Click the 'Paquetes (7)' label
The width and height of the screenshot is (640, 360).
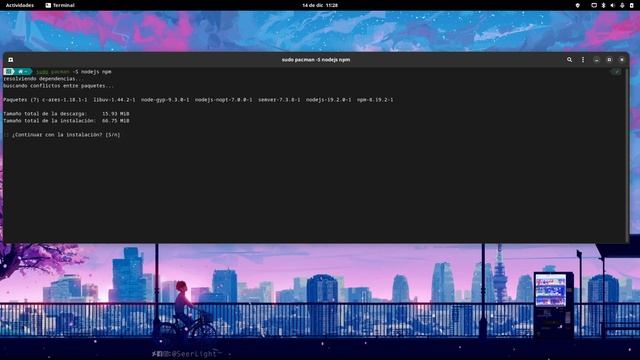point(21,100)
